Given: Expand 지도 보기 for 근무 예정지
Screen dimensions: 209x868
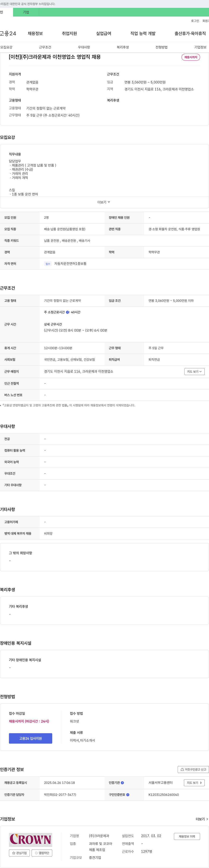Looking at the screenshot, I should (x=194, y=372).
